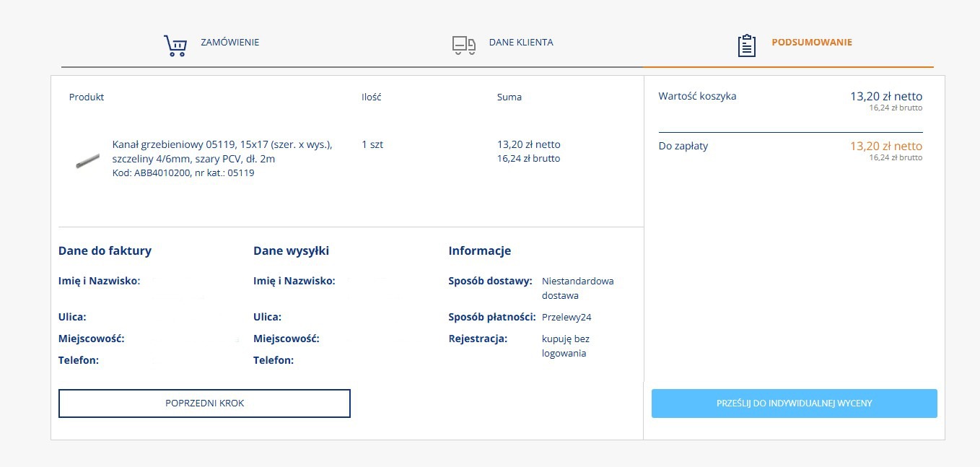Click the orange Do zapłaty amount
This screenshot has height=467, width=980.
pyautogui.click(x=885, y=147)
